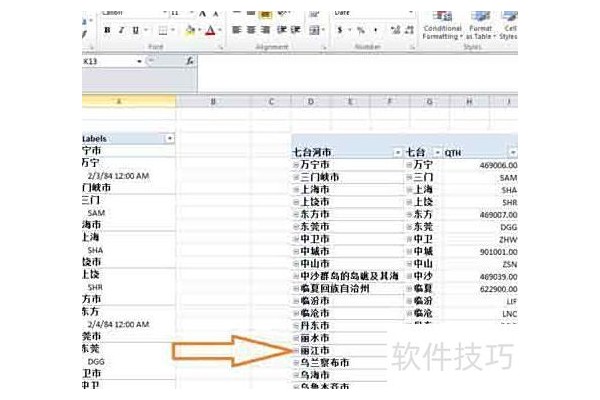Viewport: 600px width, 400px height.
Task: Open Conditional Formatting menu
Action: (x=442, y=26)
